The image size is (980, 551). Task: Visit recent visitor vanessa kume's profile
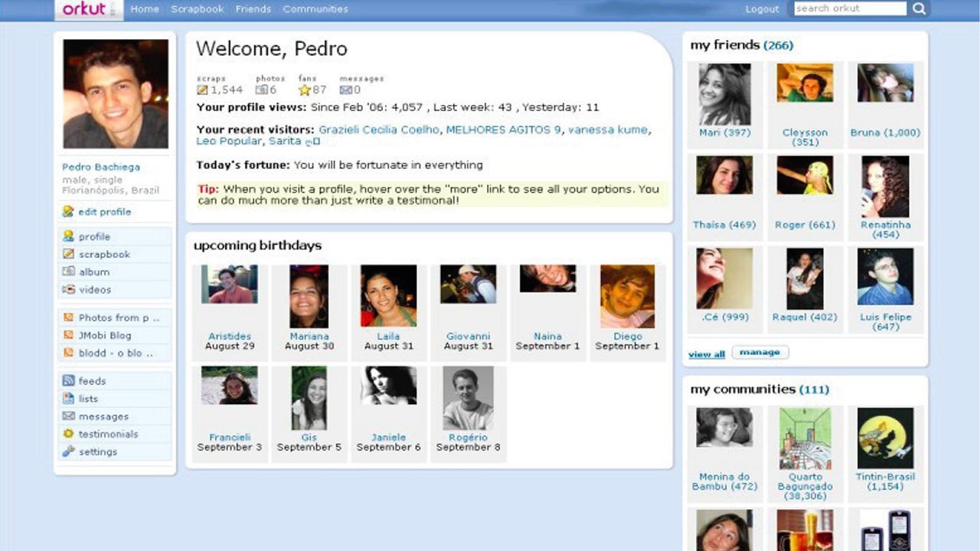point(607,130)
